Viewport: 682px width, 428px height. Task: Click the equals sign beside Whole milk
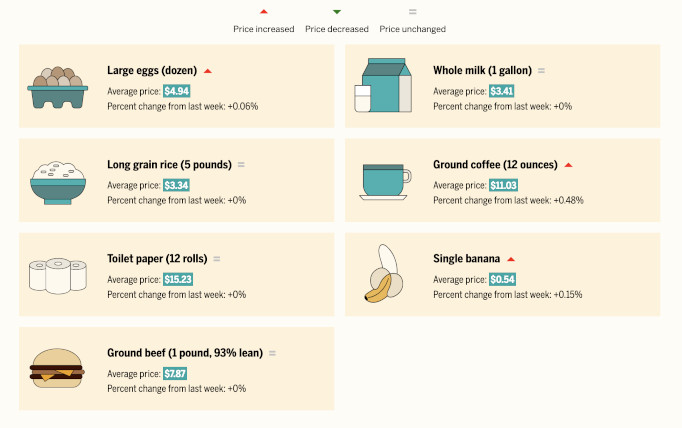(x=541, y=70)
